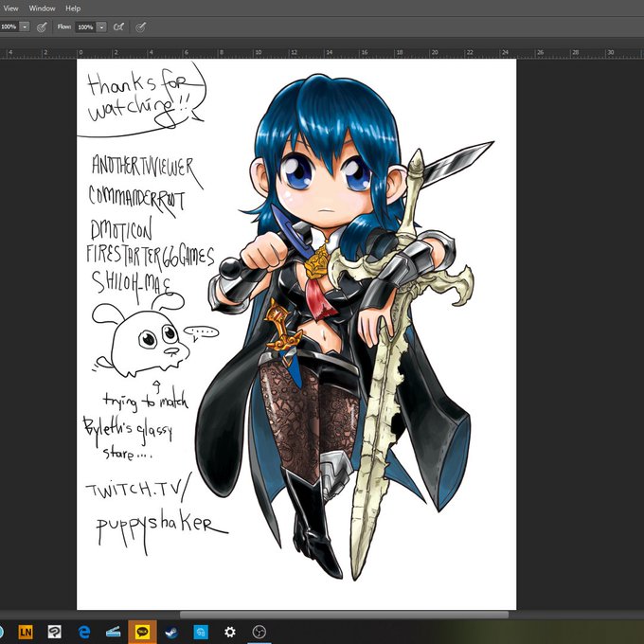Screen dimensions: 644x644
Task: Toggle pressure-controlled opacity icon left of Flow
Action: pyautogui.click(x=42, y=27)
